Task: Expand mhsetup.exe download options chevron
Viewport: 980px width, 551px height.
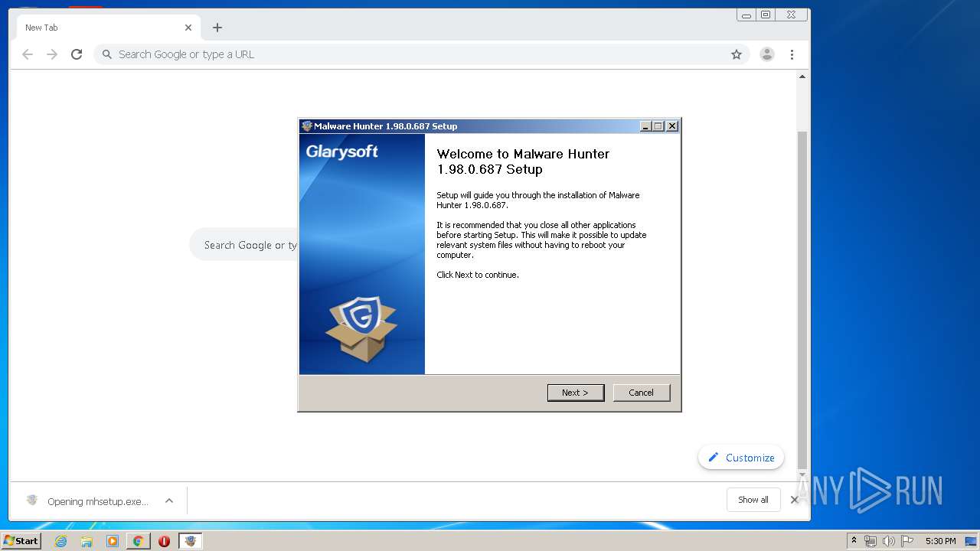Action: (x=169, y=501)
